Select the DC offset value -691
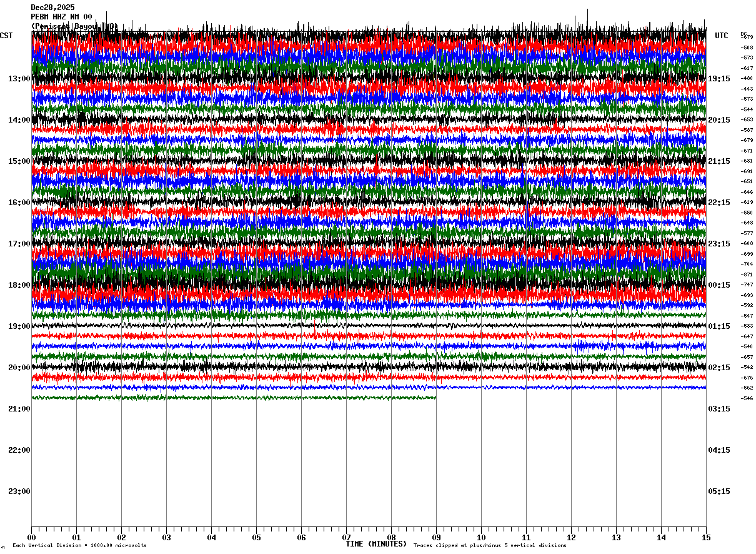This screenshot has height=554, width=756. (747, 171)
